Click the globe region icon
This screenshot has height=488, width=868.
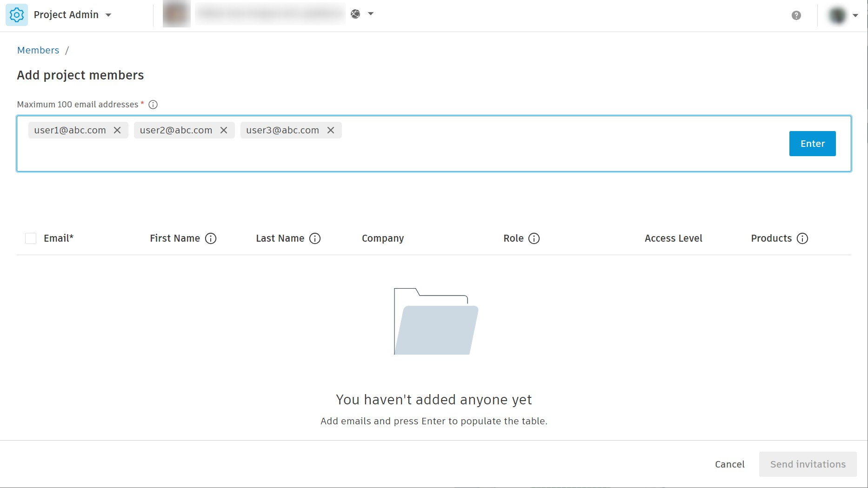click(x=355, y=14)
